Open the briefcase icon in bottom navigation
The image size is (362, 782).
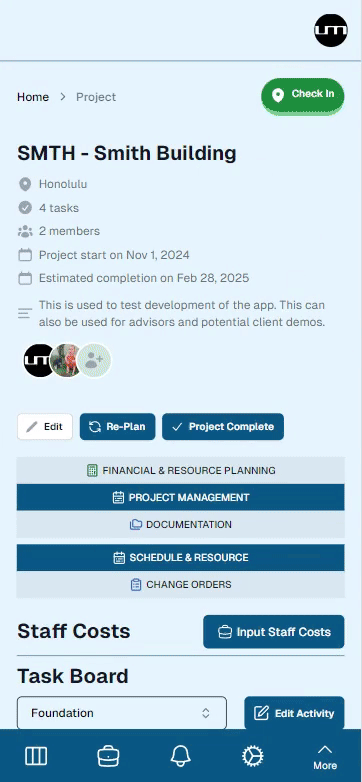tap(108, 756)
